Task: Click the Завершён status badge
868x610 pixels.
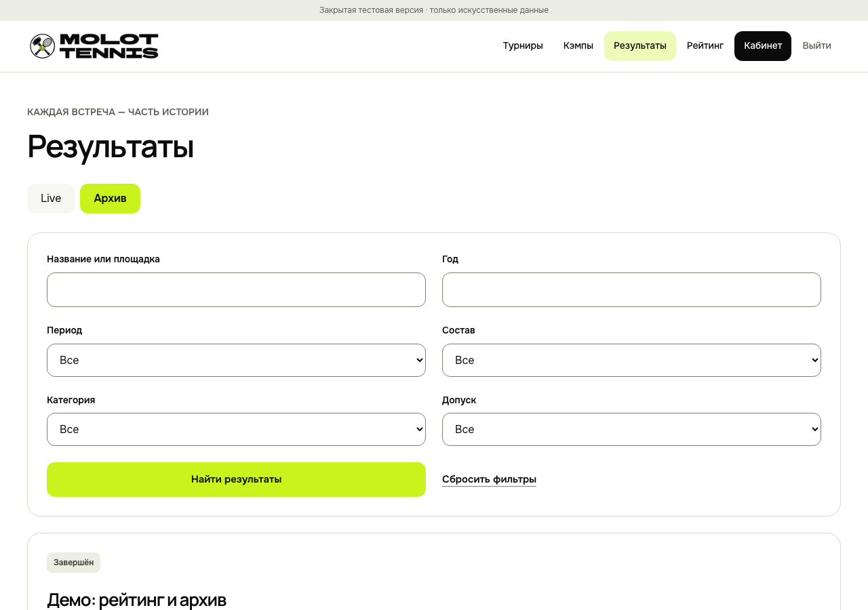Action: (x=73, y=563)
